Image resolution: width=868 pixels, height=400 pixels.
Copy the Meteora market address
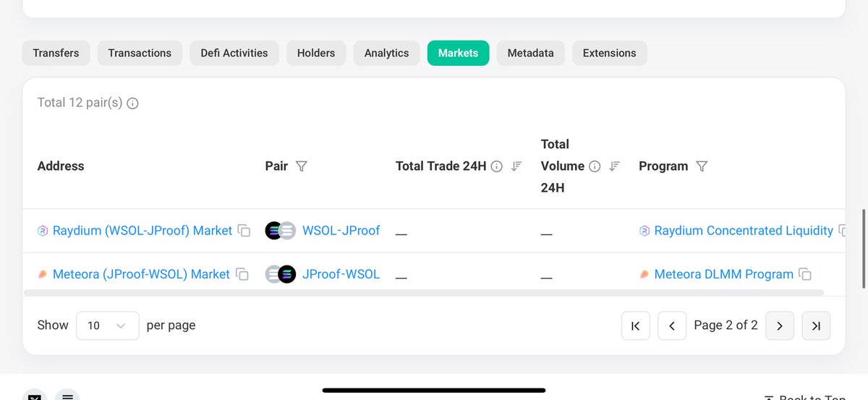pos(242,274)
